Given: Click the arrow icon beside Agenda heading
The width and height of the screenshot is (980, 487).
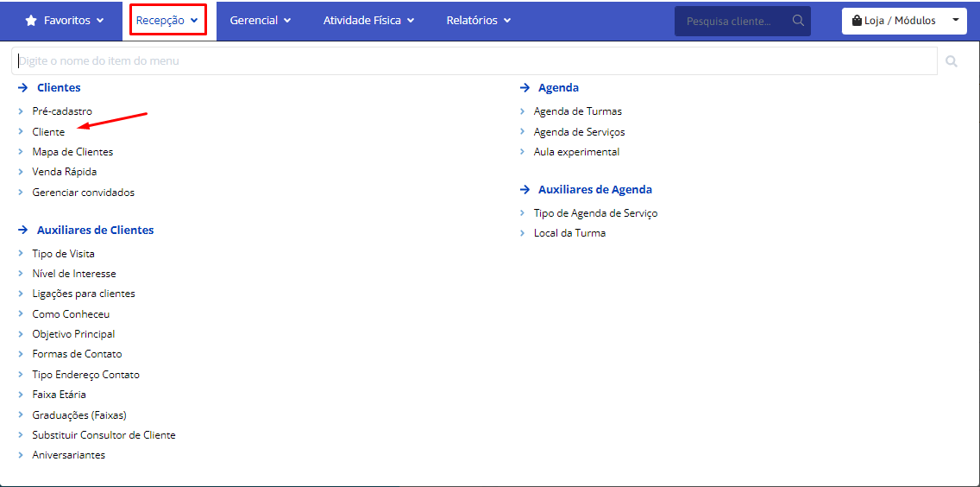Looking at the screenshot, I should (525, 88).
